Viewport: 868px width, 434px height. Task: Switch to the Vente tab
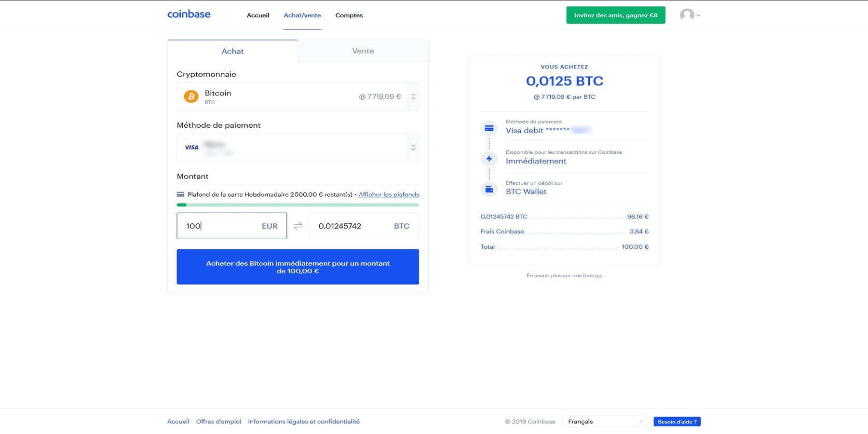363,51
